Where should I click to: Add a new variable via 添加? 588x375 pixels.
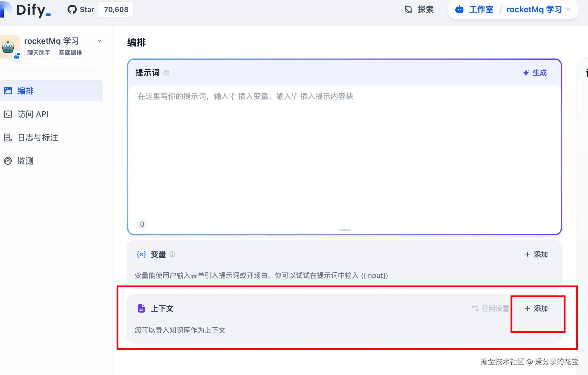536,254
